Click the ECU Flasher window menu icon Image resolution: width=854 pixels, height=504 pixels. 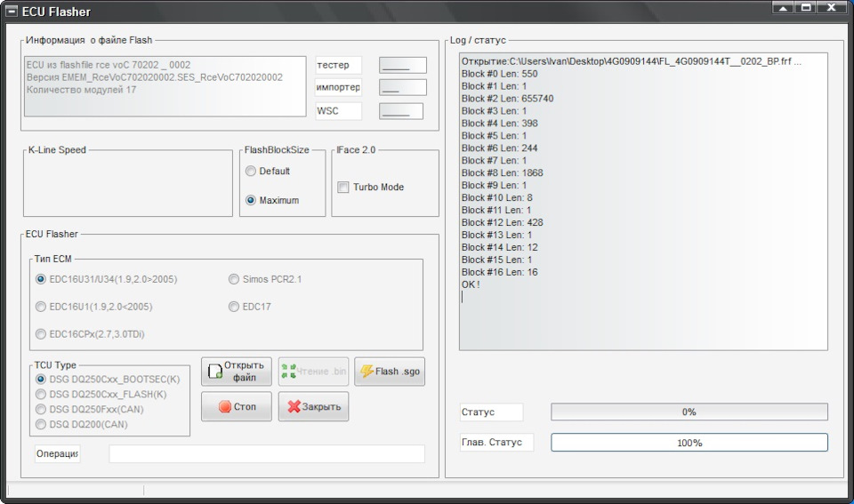coord(11,12)
